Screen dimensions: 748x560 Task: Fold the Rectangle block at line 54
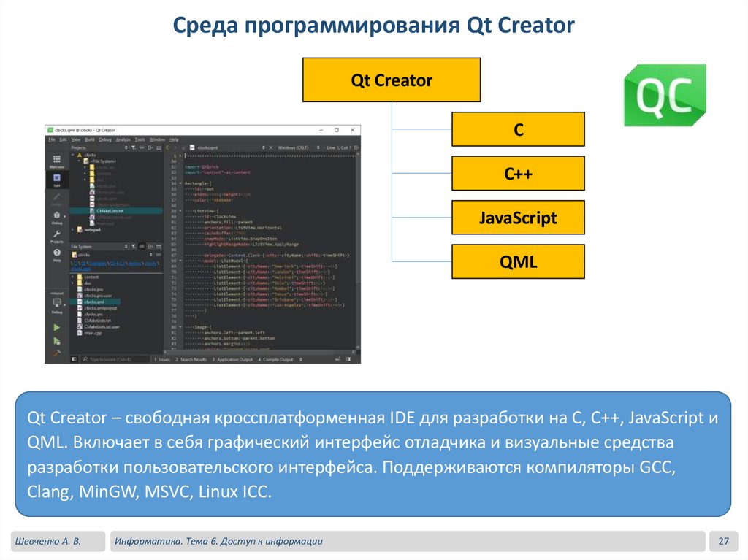point(180,183)
